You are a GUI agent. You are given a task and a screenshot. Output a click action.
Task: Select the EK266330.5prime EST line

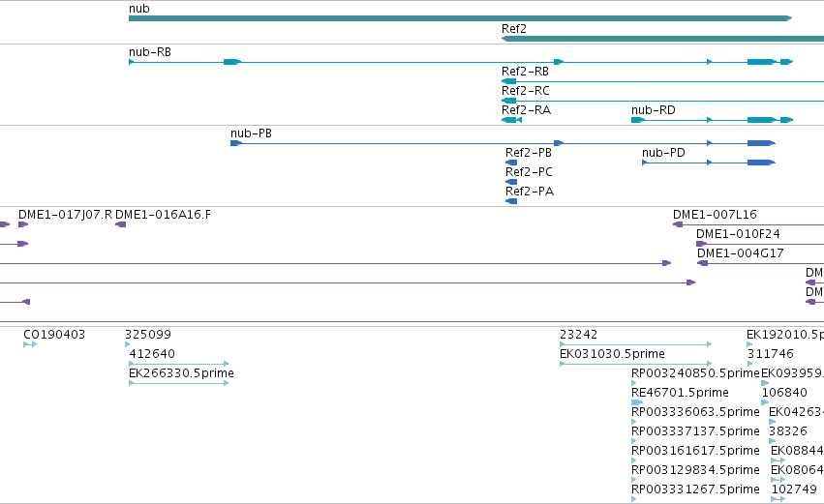[179, 383]
